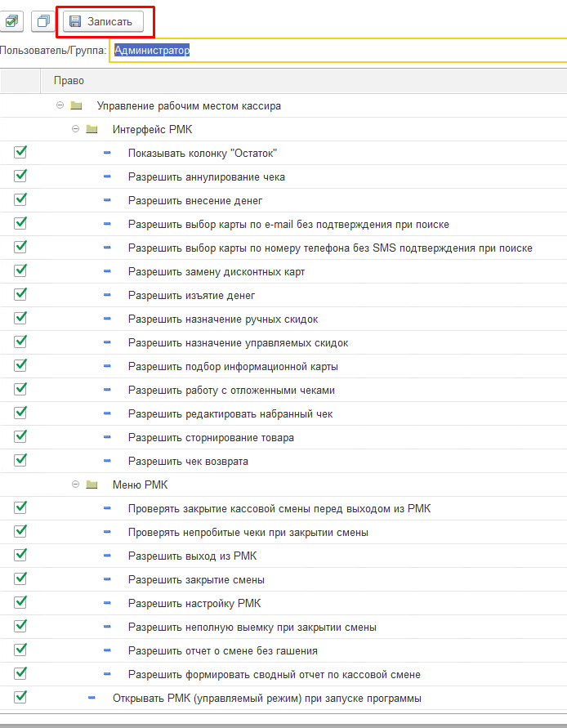Select 'Открывать РМК (управляемый режим) при запуске программы'
The image size is (567, 728).
click(x=266, y=698)
